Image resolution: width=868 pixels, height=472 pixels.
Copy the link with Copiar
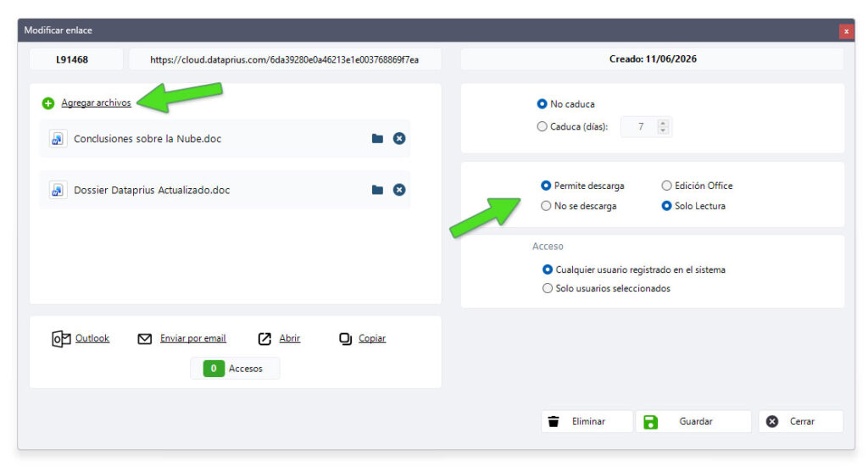tap(372, 338)
